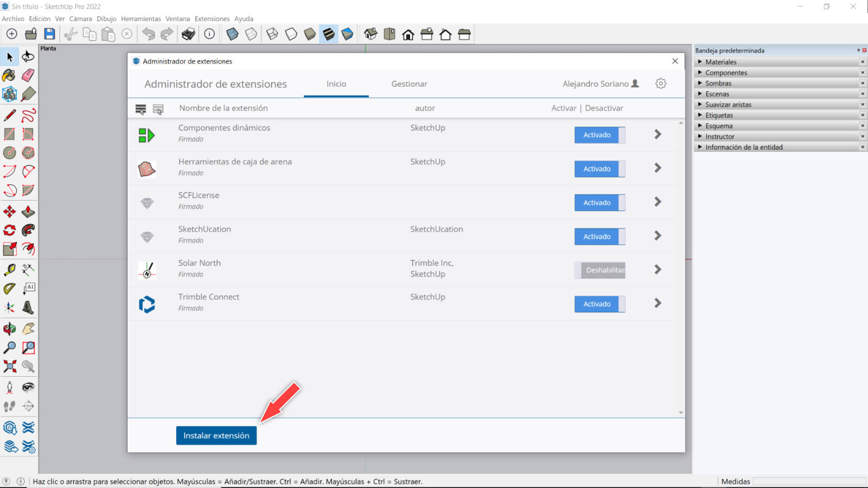The height and width of the screenshot is (488, 868).
Task: Disable the SCFLicense extension toggle
Action: (600, 203)
